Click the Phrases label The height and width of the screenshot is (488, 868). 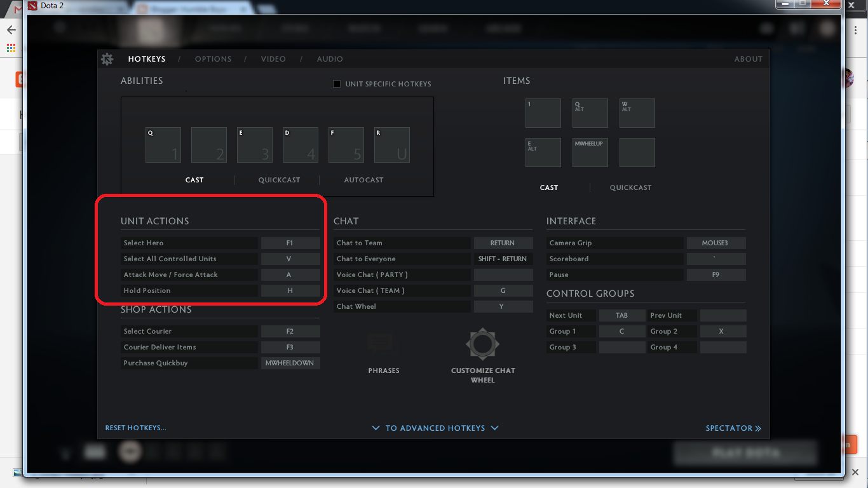384,370
